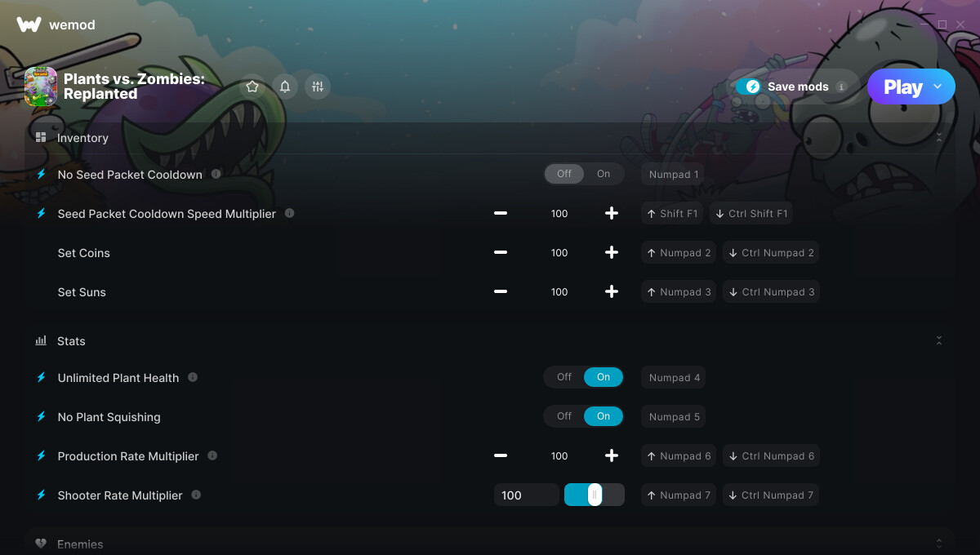Viewport: 980px width, 555px height.
Task: Show info for Unlimited Plant Health
Action: 193,377
